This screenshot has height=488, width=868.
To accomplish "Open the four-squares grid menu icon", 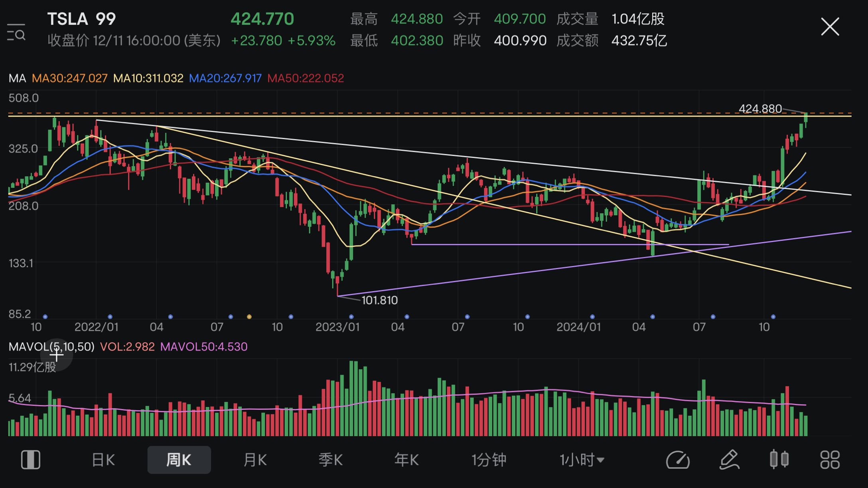I will pyautogui.click(x=830, y=460).
